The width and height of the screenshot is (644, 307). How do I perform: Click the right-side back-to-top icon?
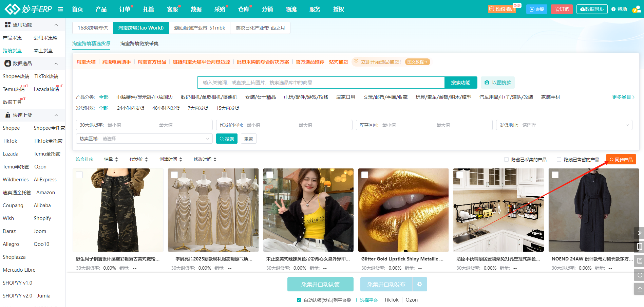(x=639, y=289)
